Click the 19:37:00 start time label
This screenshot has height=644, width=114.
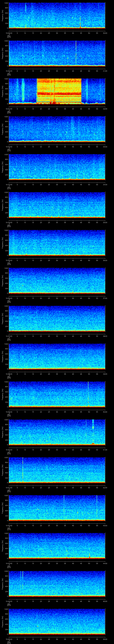[x=9, y=336]
